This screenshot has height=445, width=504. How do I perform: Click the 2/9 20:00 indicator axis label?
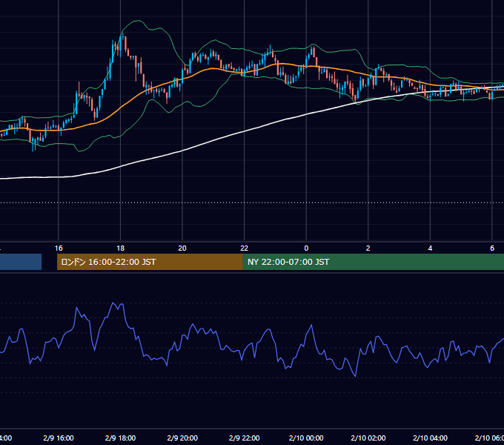click(182, 438)
